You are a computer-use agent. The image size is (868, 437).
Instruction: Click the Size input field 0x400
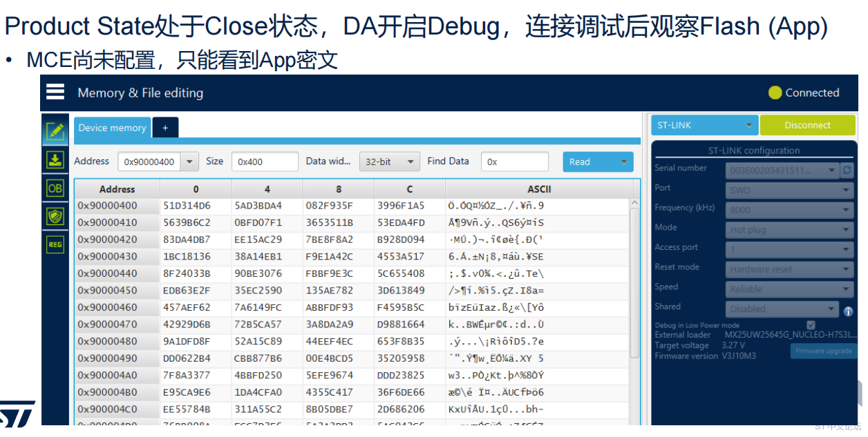click(x=265, y=162)
